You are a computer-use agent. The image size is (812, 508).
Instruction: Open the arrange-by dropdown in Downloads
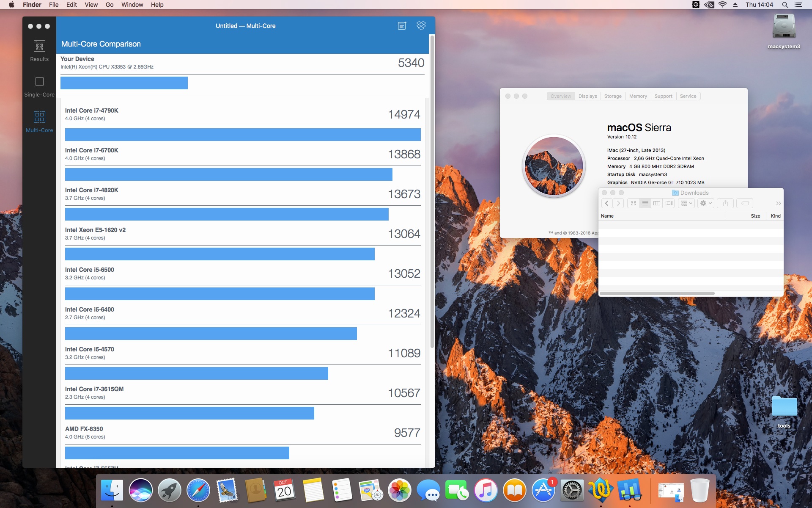[x=686, y=203]
